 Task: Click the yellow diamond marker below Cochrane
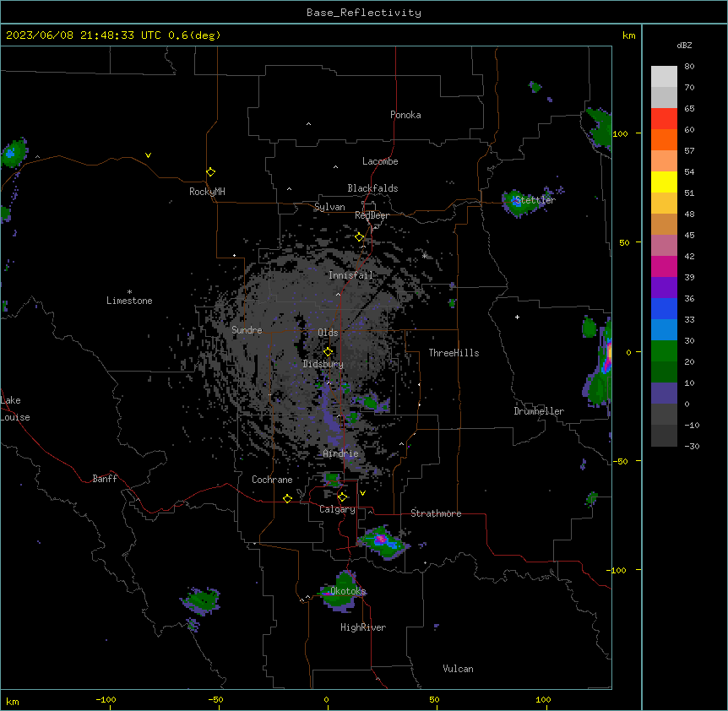(287, 498)
